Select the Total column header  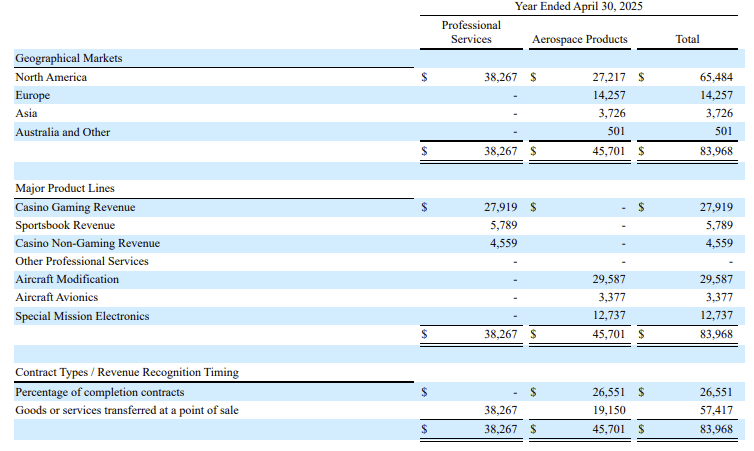coord(687,39)
